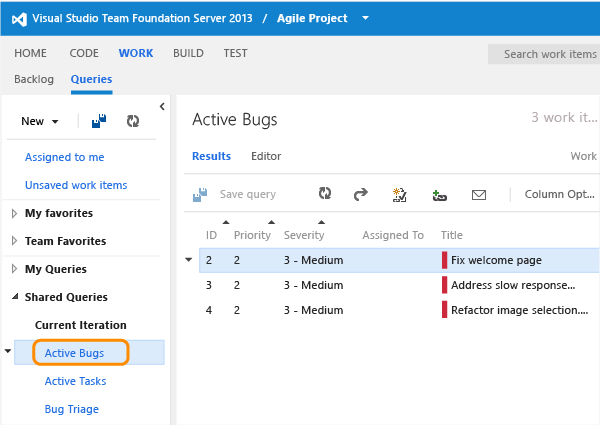Switch to the Results tab

(x=211, y=156)
